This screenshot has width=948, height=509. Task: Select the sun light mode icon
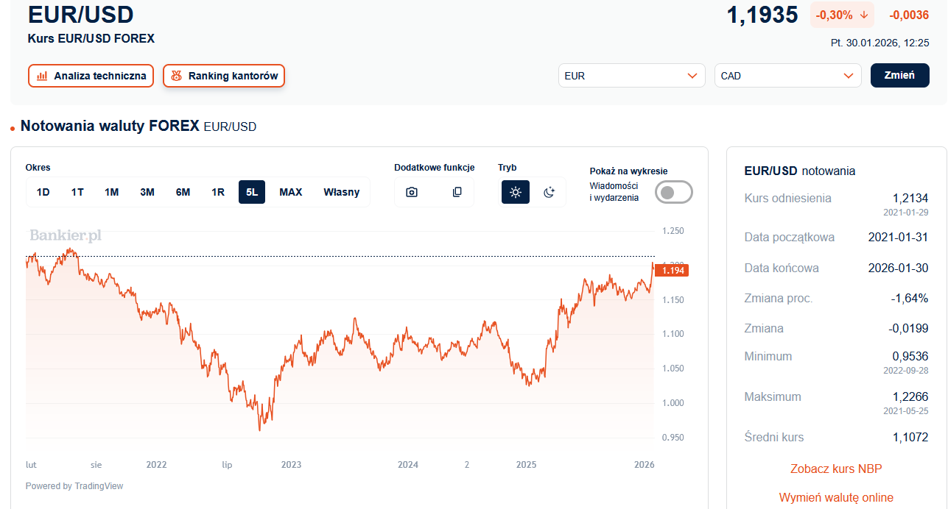[x=515, y=192]
